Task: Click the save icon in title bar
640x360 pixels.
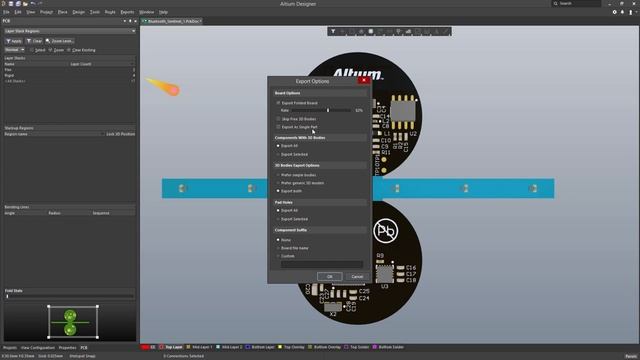Action: click(x=11, y=3)
